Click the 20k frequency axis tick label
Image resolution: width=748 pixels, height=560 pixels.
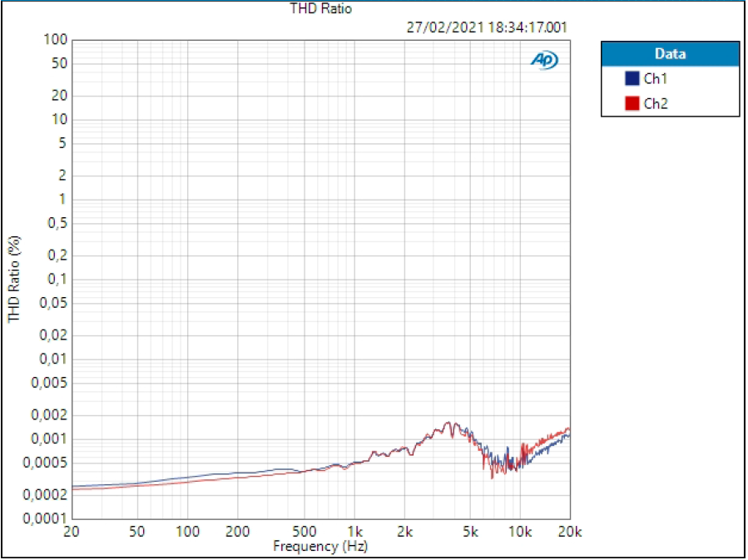570,532
